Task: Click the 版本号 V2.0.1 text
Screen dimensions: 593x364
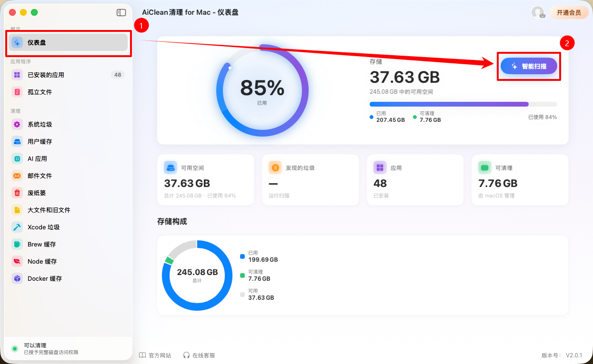Action: coord(562,355)
